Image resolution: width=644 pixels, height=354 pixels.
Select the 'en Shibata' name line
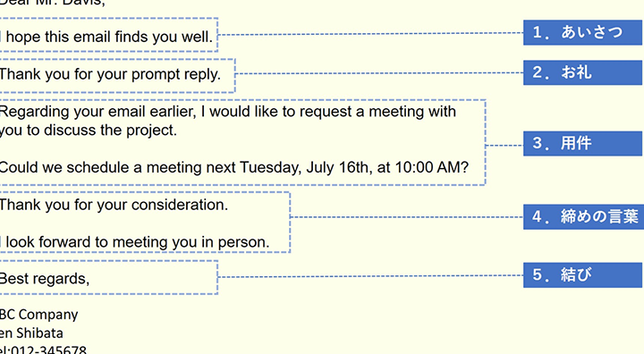(x=31, y=333)
